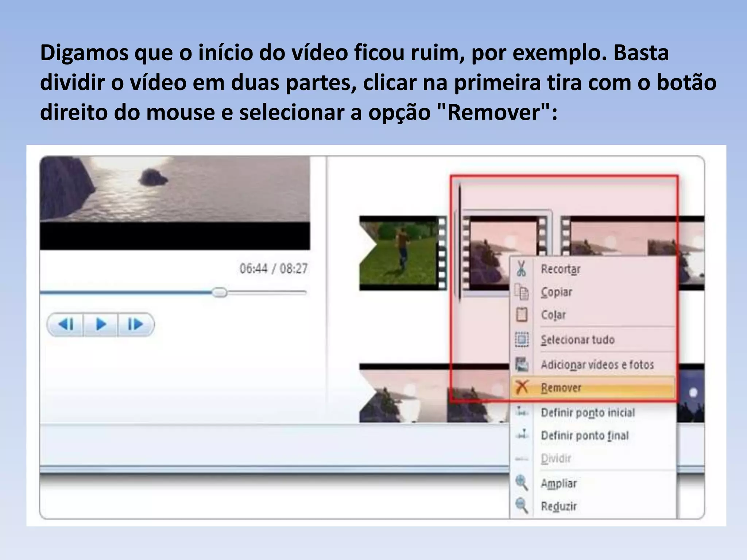747x560 pixels.
Task: Click the clipboard icon beside Colar
Action: (x=522, y=314)
